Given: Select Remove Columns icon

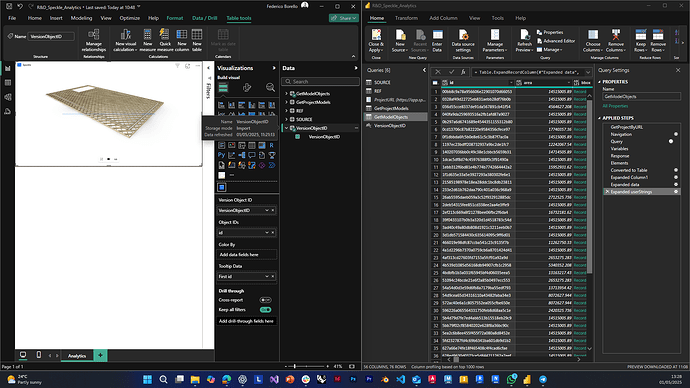Looking at the screenshot, I should (x=616, y=40).
